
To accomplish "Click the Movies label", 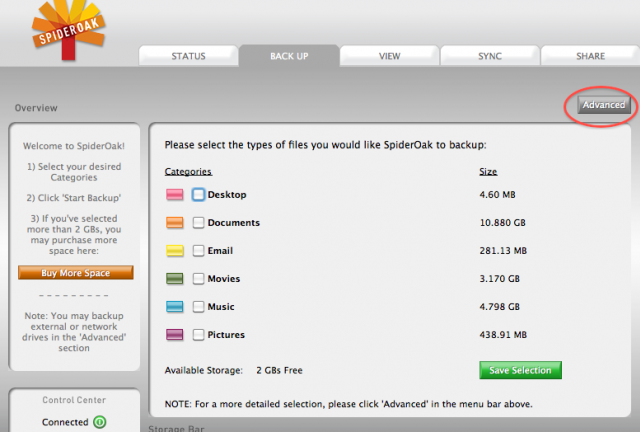I will point(224,278).
